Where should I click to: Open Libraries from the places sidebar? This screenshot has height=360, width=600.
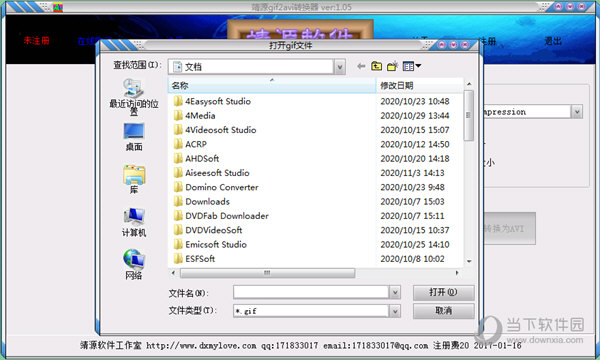click(x=134, y=179)
